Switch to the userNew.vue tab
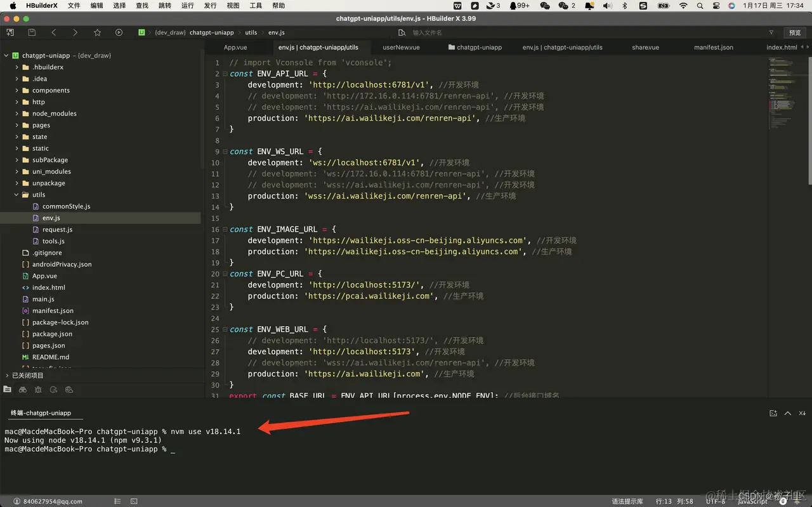The height and width of the screenshot is (507, 812). [401, 47]
